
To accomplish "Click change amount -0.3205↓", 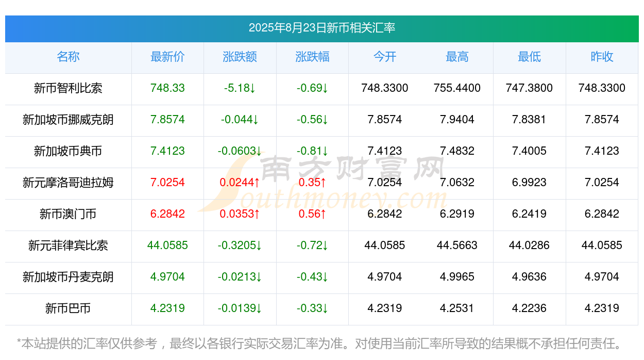I will pos(240,246).
